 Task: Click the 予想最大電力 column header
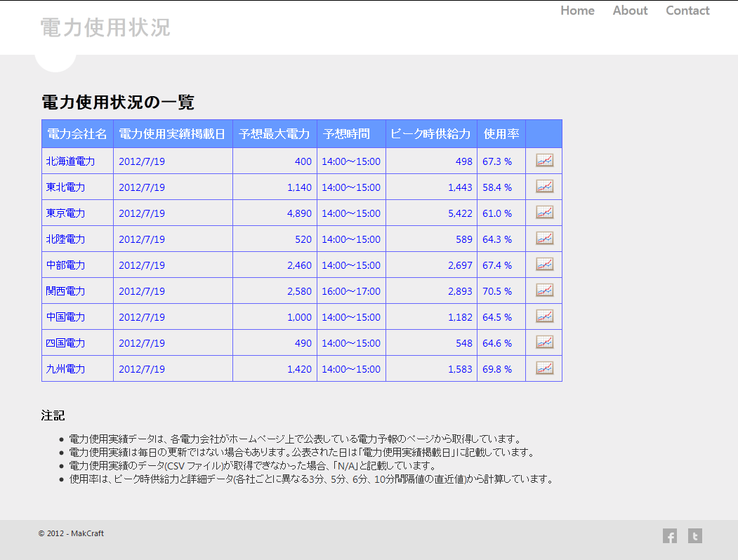pyautogui.click(x=275, y=134)
